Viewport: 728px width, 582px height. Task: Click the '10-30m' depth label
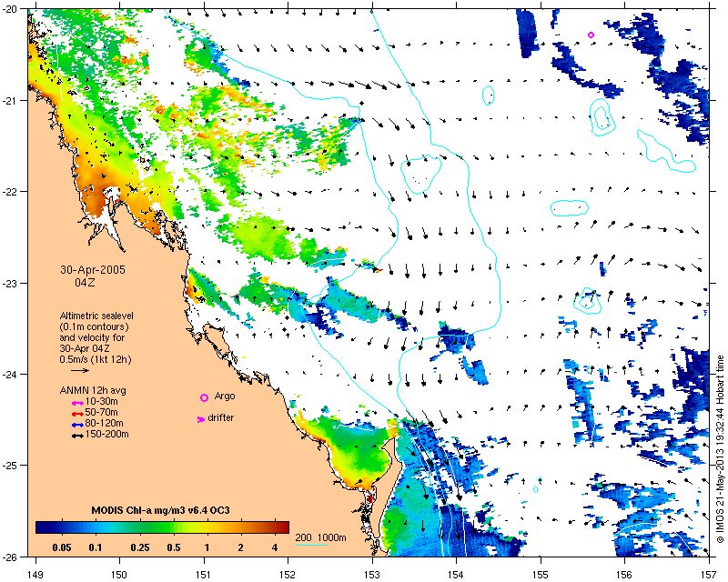101,401
